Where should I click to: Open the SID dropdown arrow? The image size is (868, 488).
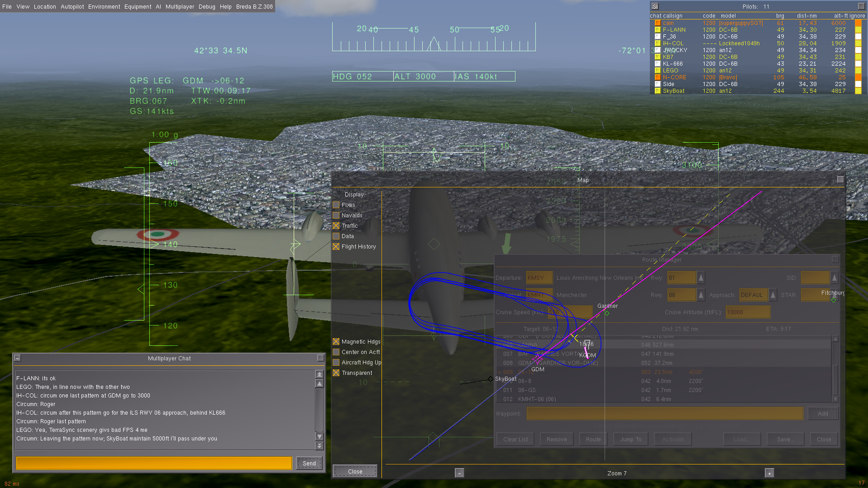835,277
